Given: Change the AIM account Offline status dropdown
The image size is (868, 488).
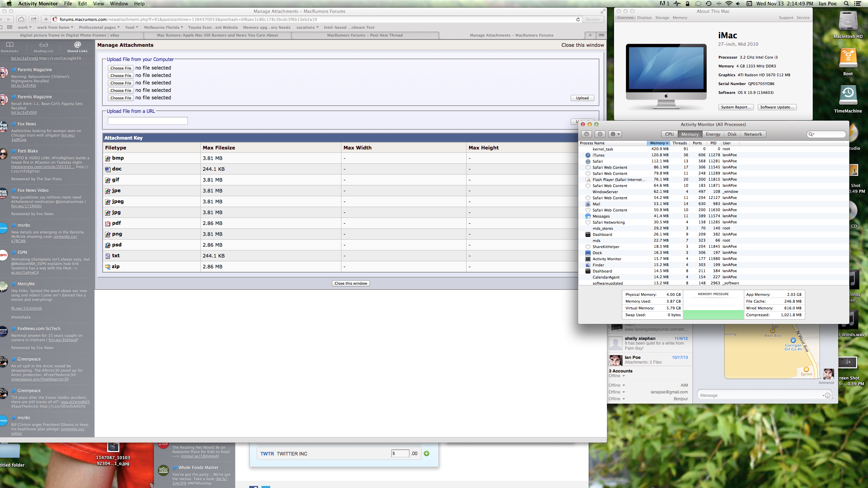Looking at the screenshot, I should pyautogui.click(x=616, y=385).
